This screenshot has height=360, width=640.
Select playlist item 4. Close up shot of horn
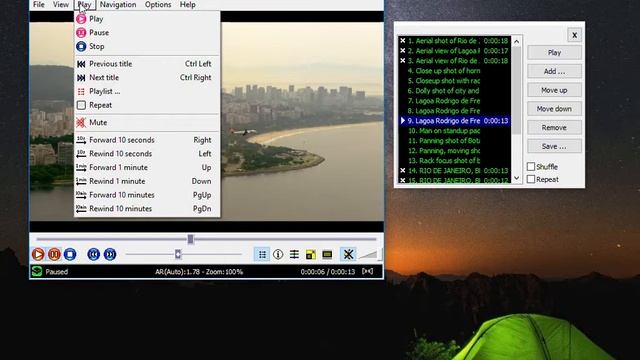455,71
